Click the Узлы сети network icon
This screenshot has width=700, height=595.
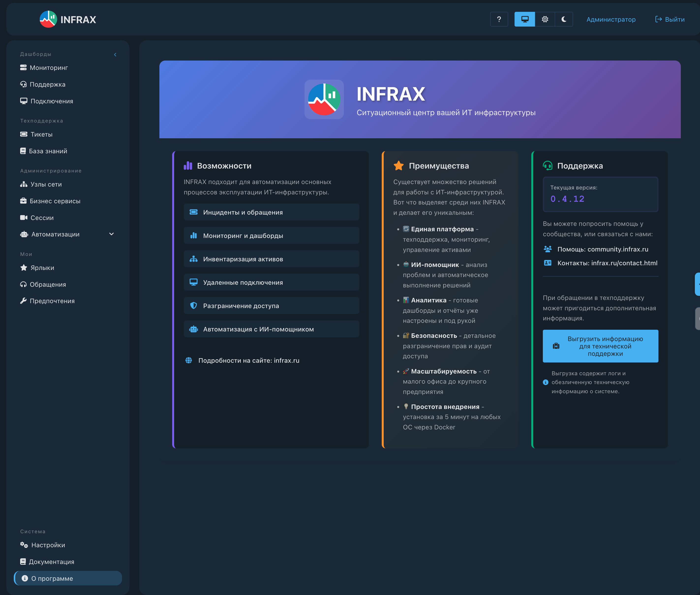tap(24, 184)
